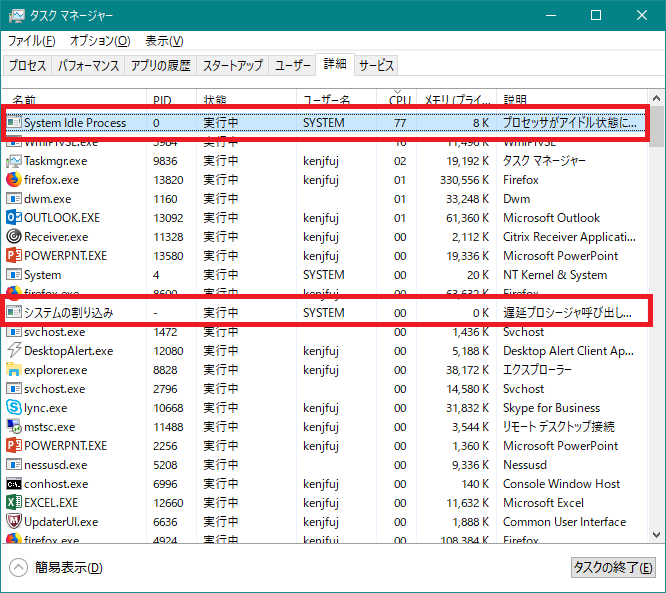
Task: Click the Taskmgr.exe process icon
Action: 14,161
